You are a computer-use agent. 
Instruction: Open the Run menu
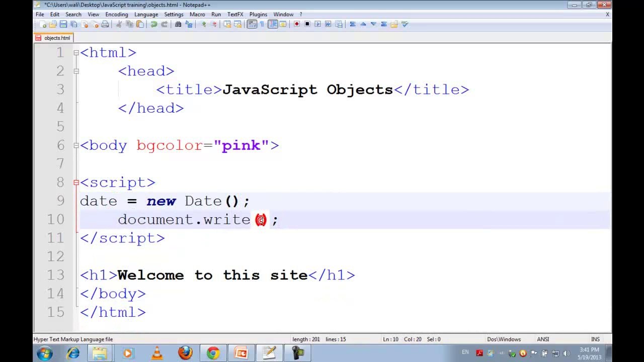pyautogui.click(x=216, y=14)
